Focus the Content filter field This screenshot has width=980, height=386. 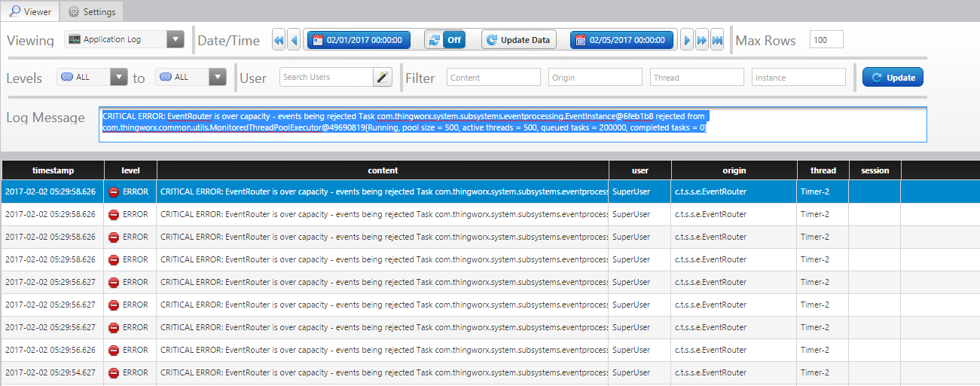[493, 77]
